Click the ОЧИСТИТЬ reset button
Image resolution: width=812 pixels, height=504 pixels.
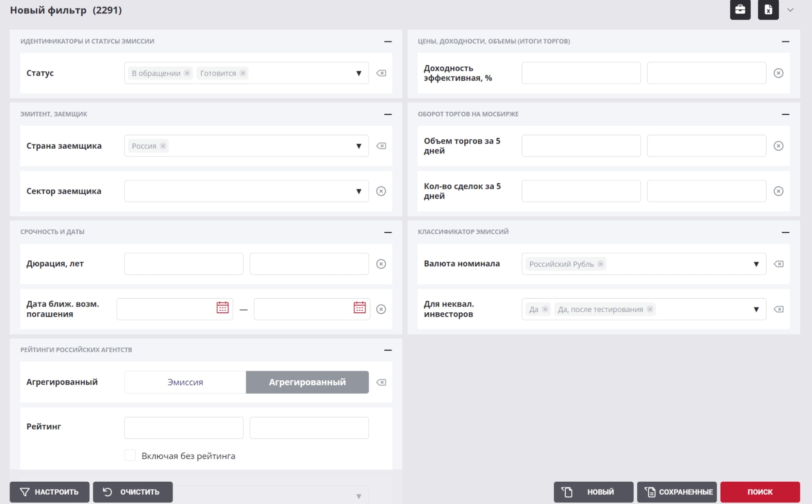pos(133,492)
